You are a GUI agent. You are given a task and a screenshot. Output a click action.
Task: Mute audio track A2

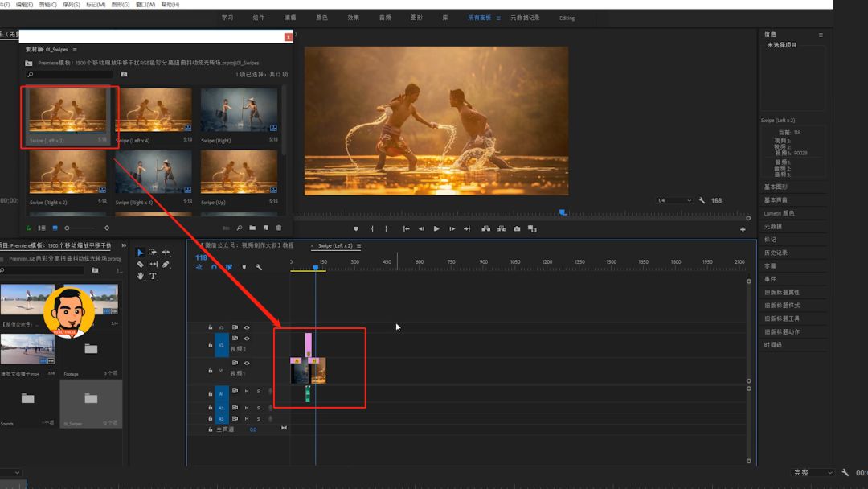click(247, 408)
